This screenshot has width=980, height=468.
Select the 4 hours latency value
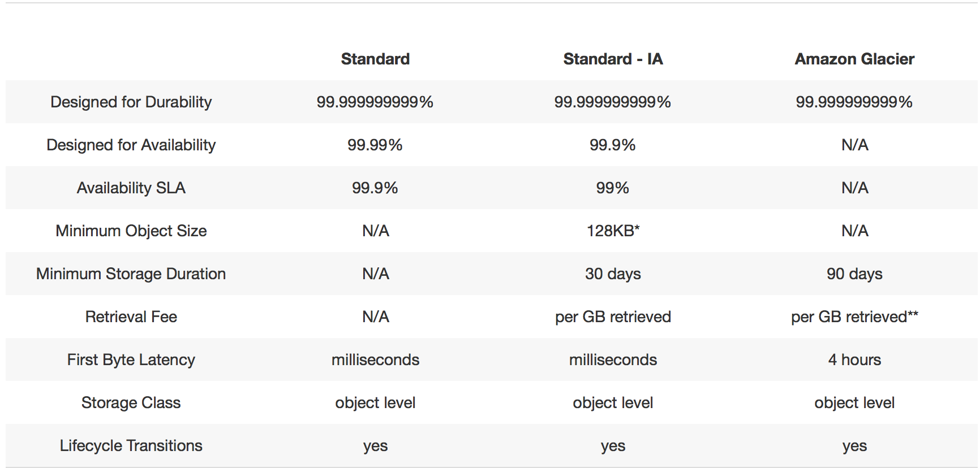point(854,359)
